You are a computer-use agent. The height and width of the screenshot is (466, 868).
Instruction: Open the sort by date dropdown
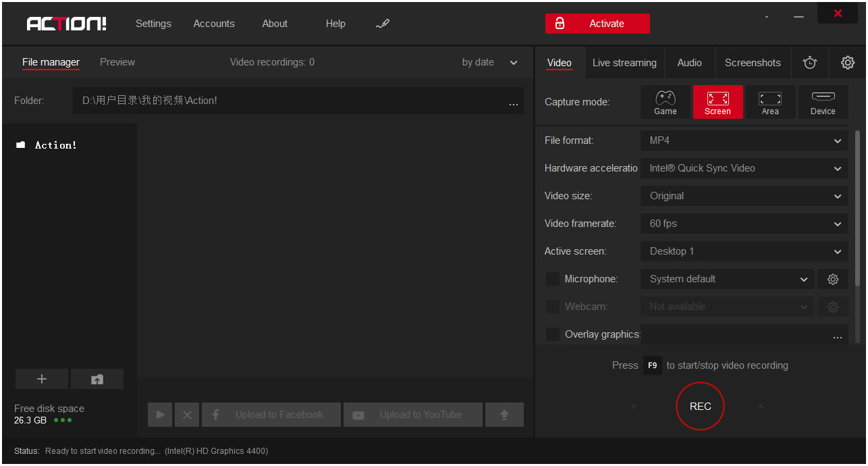click(x=489, y=62)
